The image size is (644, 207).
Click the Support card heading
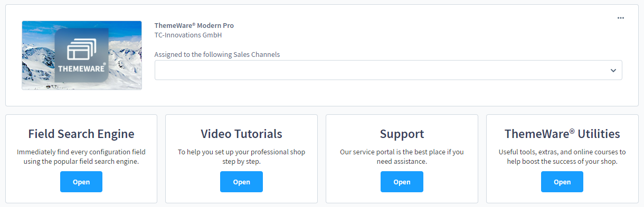[x=402, y=134]
